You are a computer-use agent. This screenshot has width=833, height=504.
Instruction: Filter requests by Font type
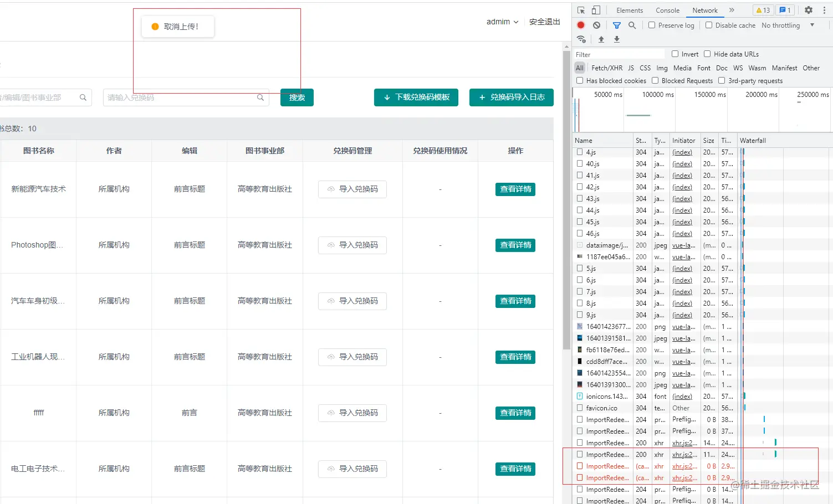[x=704, y=68]
